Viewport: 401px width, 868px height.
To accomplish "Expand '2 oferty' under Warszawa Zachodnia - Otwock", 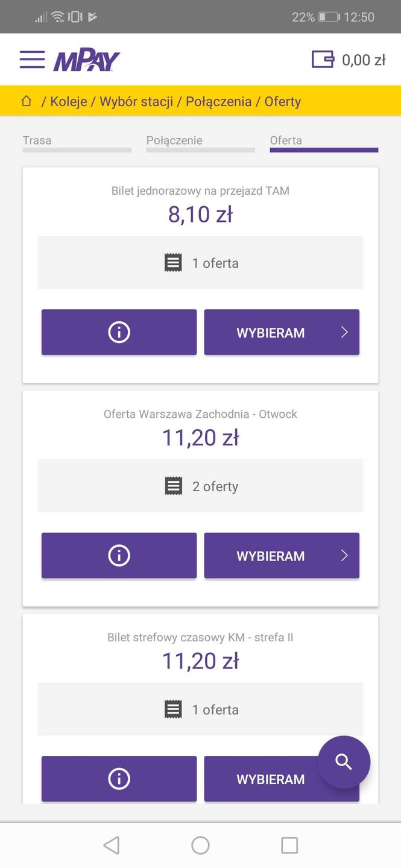I will tap(200, 486).
